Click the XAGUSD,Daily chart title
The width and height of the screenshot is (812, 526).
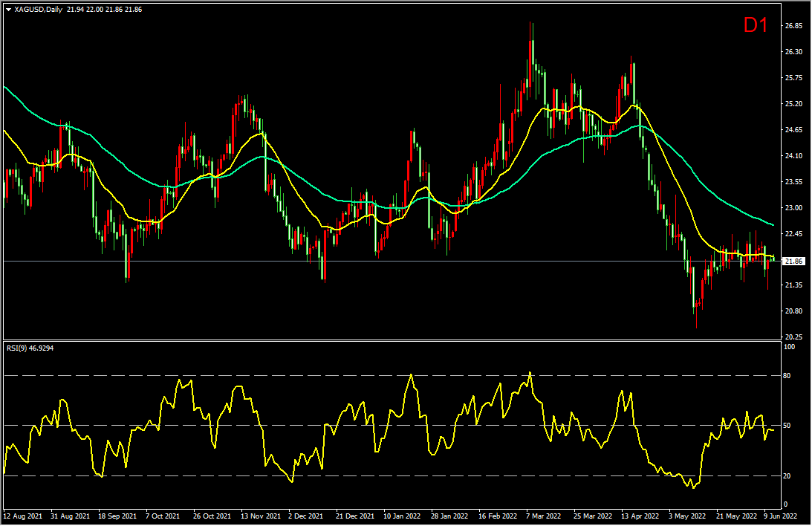click(39, 10)
